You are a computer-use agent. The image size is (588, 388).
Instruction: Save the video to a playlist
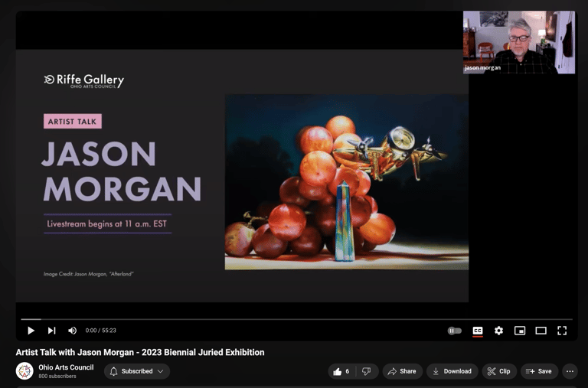click(539, 371)
